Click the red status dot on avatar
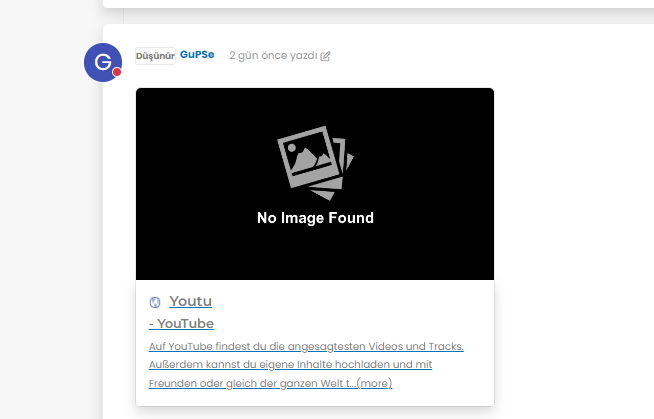This screenshot has width=654, height=419. click(x=117, y=73)
